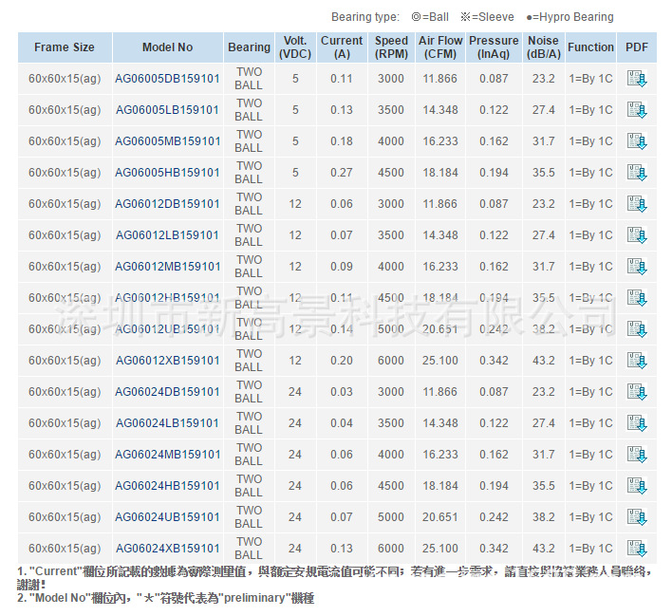
Task: Open model link AG06012XB159101
Action: click(x=168, y=361)
